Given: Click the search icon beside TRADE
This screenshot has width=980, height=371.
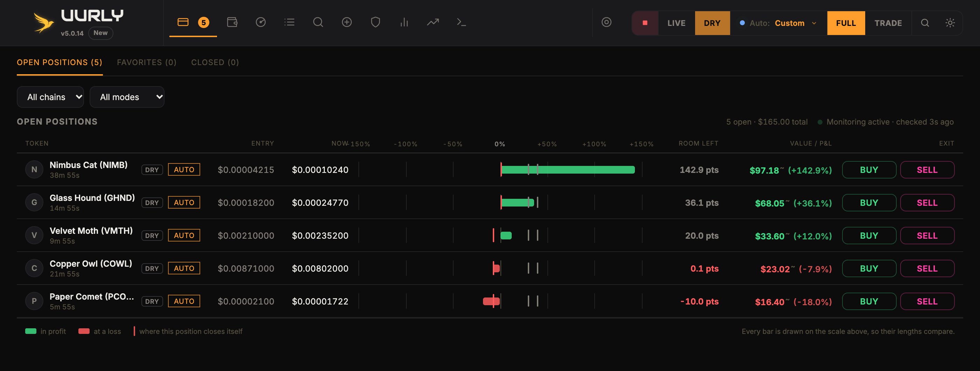Looking at the screenshot, I should coord(925,23).
